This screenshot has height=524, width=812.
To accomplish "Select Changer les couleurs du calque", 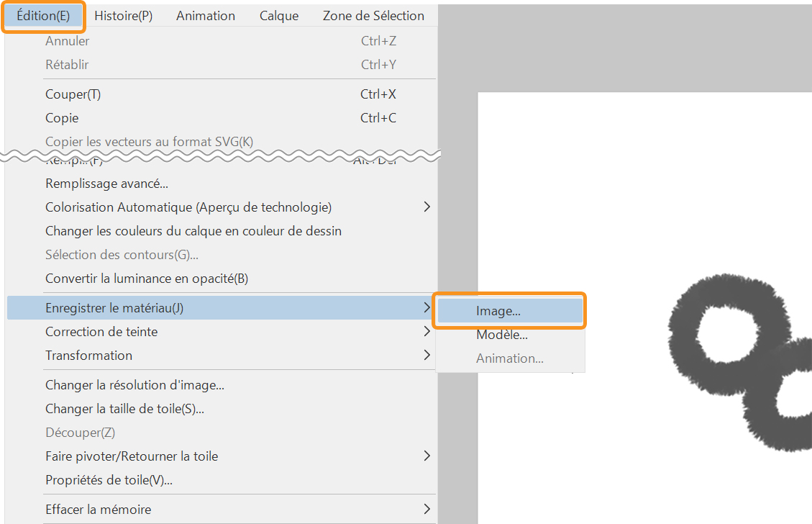I will 193,231.
